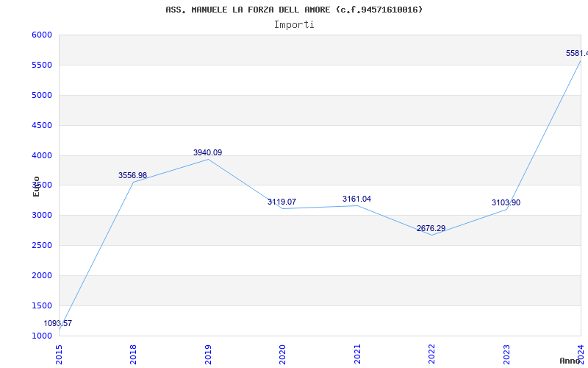This screenshot has height=368, width=588.
Task: Select the 2676.29 data label
Action: pyautogui.click(x=431, y=228)
